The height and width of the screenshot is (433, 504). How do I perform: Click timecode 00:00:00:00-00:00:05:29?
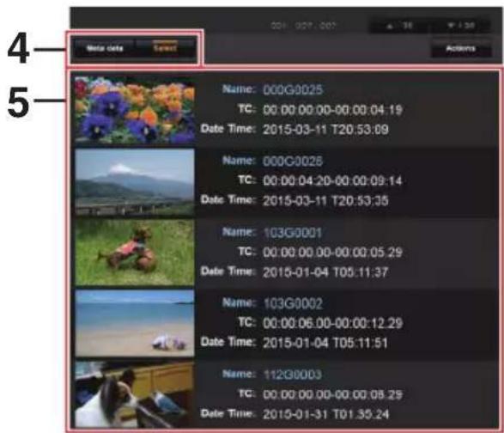point(332,253)
